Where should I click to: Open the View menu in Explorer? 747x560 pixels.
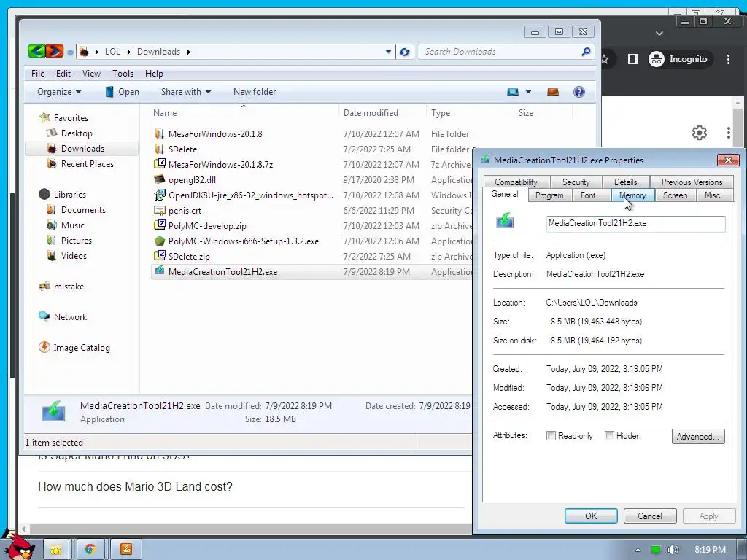click(91, 74)
